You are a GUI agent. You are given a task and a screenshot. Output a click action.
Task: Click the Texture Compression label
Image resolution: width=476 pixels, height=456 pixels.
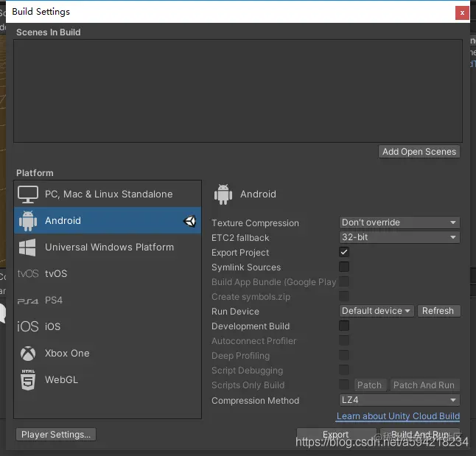(x=255, y=223)
